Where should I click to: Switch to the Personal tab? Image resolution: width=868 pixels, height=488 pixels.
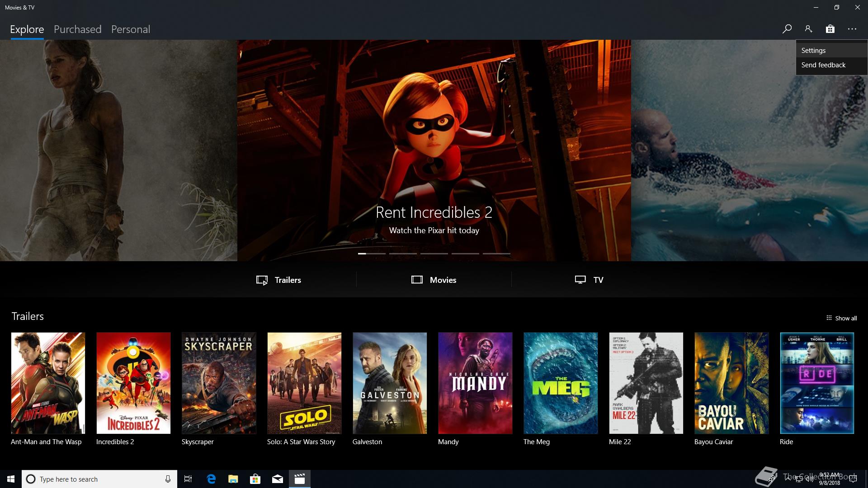point(131,29)
